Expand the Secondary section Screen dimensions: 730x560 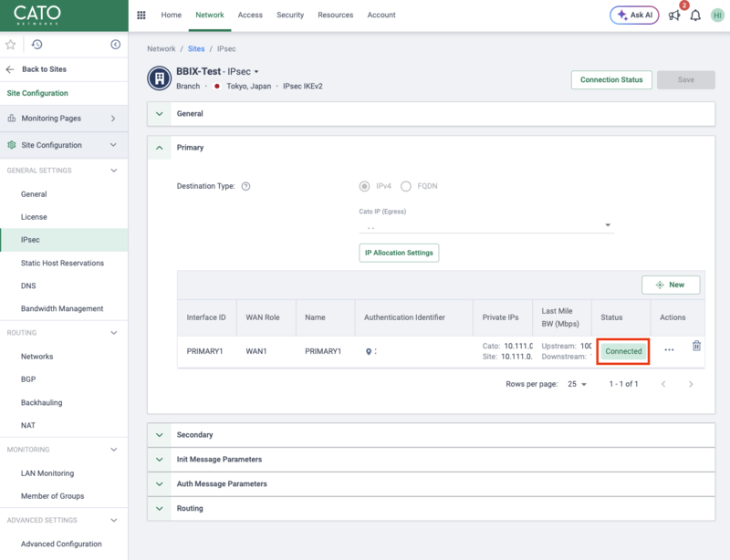click(x=159, y=435)
